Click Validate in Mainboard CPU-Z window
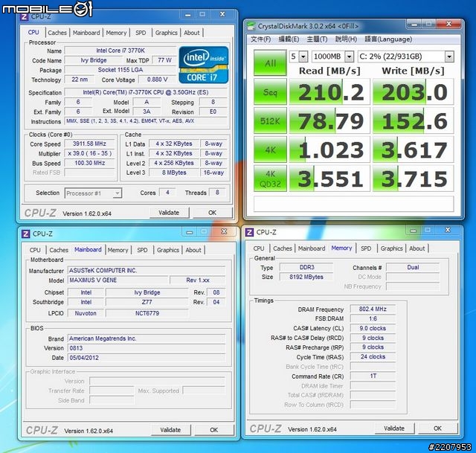The width and height of the screenshot is (476, 453). click(x=170, y=430)
